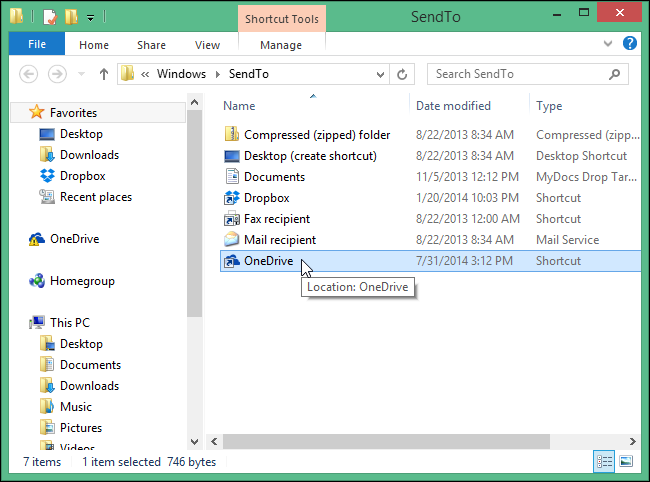Screen dimensions: 650x482
Task: Switch to Details view in status bar
Action: coord(604,461)
